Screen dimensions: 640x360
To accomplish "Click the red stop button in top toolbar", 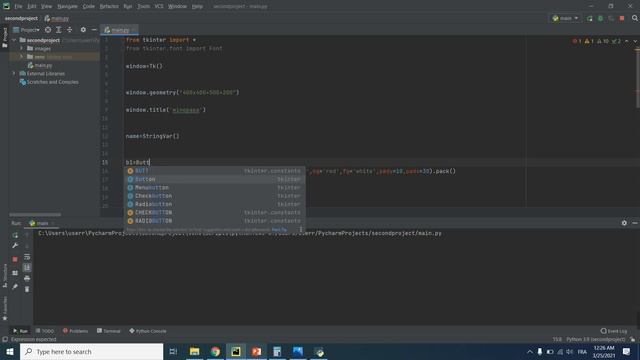I will (622, 18).
